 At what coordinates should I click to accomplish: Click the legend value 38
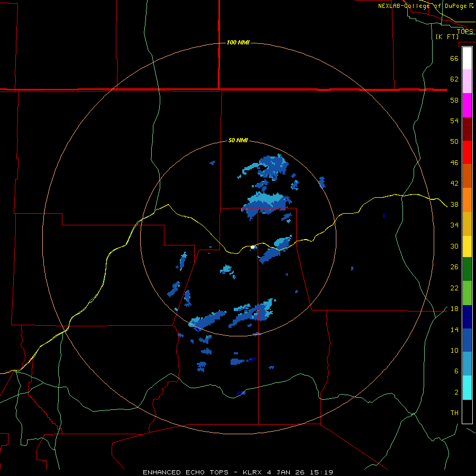tap(454, 204)
